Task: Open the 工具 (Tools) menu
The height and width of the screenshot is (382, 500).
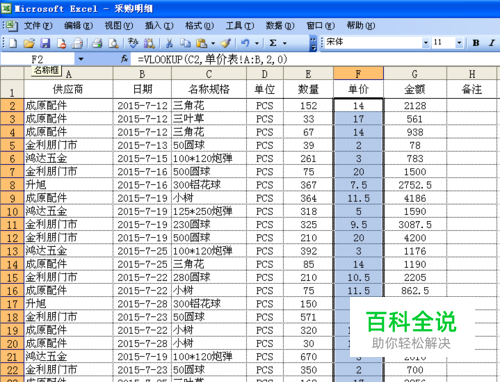Action: click(x=240, y=25)
